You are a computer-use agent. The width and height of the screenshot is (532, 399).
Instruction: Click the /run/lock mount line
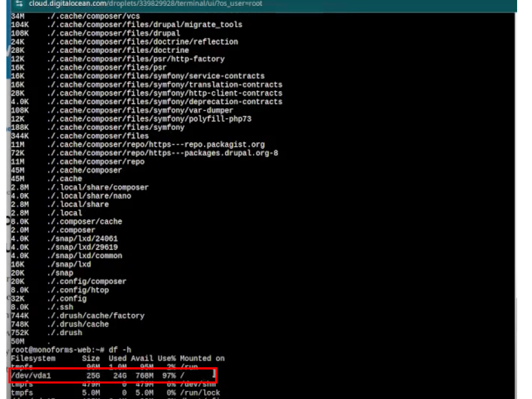point(115,393)
